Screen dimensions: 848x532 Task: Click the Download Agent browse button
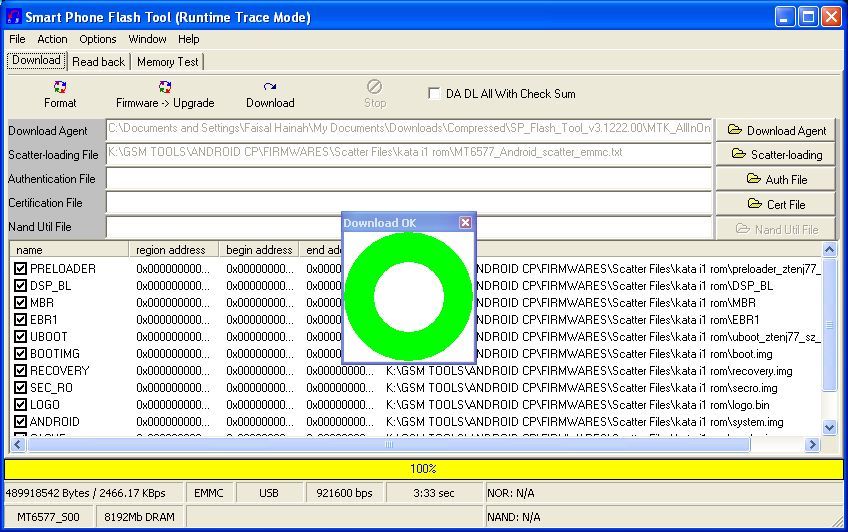pos(776,130)
